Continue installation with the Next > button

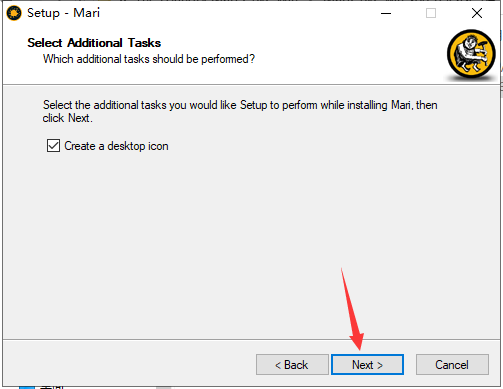pyautogui.click(x=367, y=365)
